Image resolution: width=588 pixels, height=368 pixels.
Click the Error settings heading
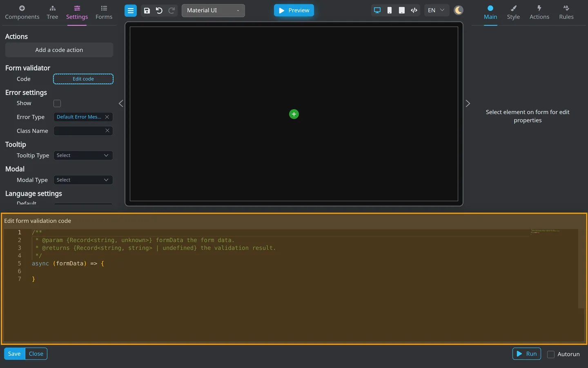click(x=26, y=92)
